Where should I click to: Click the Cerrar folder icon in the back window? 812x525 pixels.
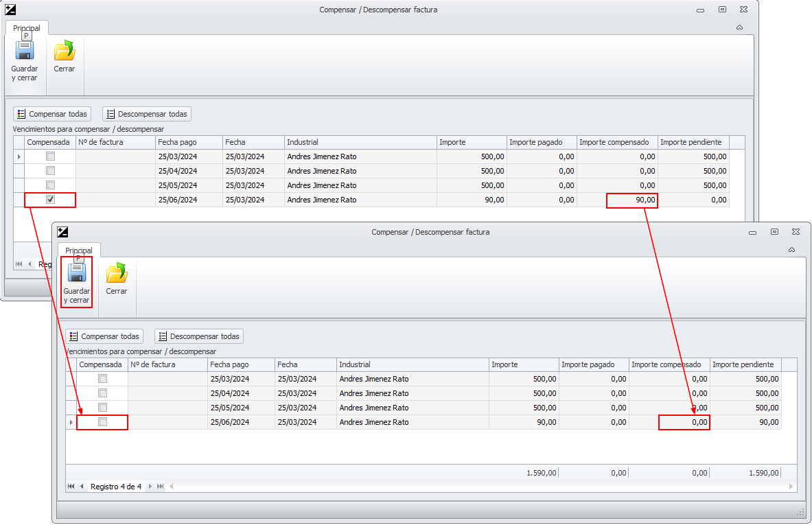pyautogui.click(x=65, y=51)
